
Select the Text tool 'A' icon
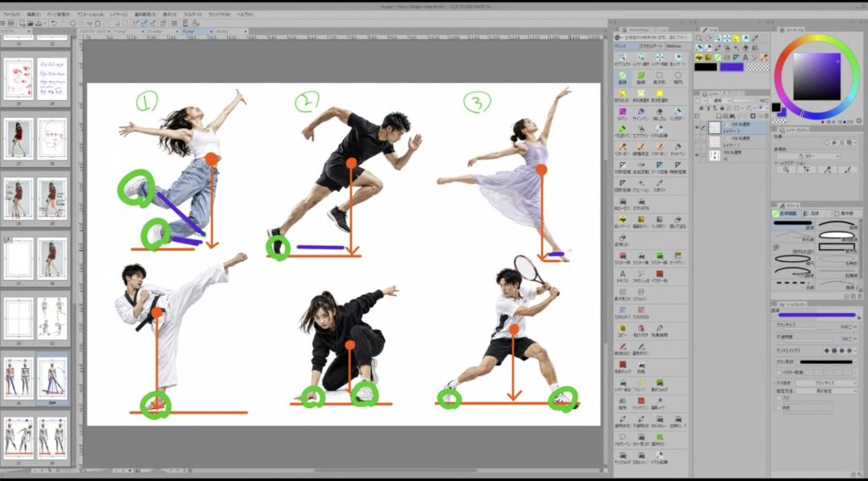[x=746, y=58]
